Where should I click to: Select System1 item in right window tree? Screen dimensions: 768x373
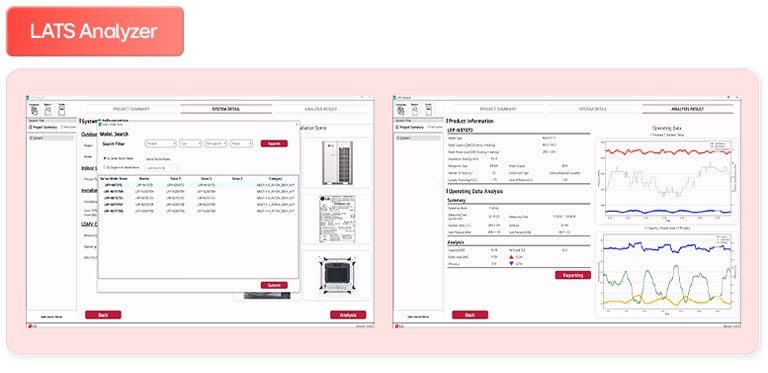point(418,138)
